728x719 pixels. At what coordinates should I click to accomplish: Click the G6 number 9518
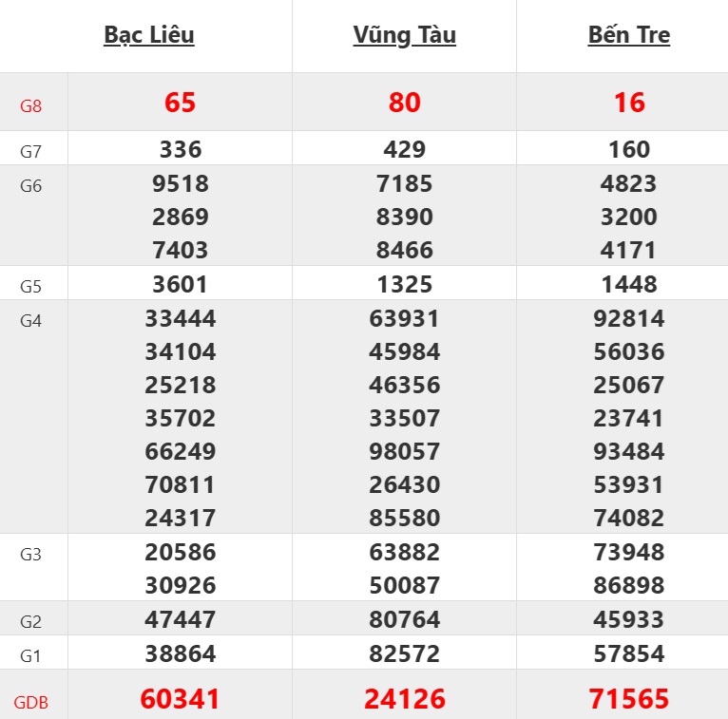pyautogui.click(x=180, y=183)
